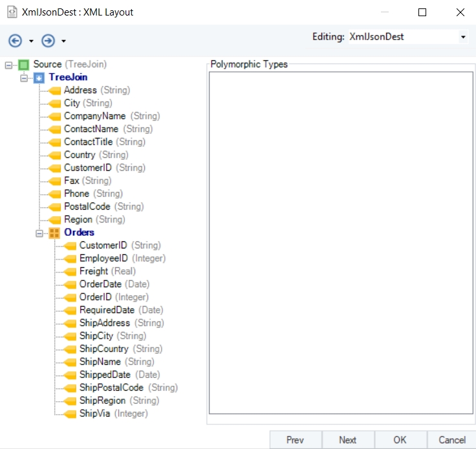Collapse the Source root tree node
This screenshot has height=449, width=476.
(x=8, y=65)
